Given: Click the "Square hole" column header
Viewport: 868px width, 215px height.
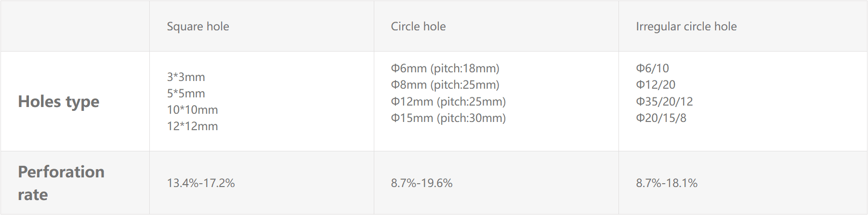Looking at the screenshot, I should click(198, 27).
